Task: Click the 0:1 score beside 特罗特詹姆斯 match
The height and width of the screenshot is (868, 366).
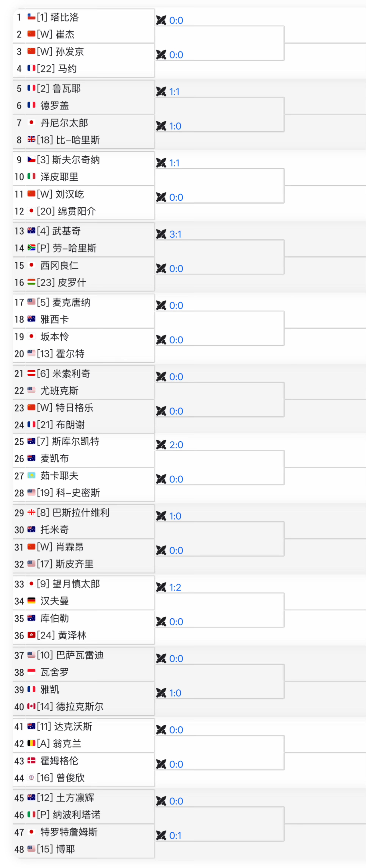Action: [x=175, y=835]
